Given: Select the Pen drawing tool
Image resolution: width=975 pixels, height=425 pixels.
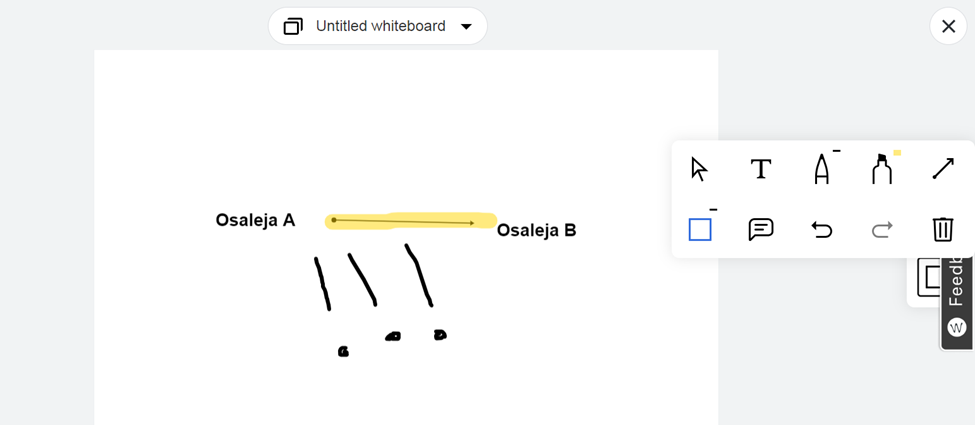Looking at the screenshot, I should tap(821, 169).
